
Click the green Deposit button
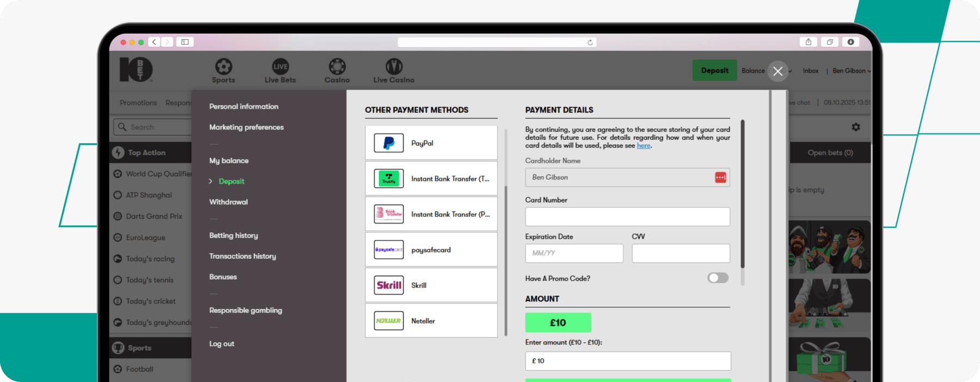[714, 70]
